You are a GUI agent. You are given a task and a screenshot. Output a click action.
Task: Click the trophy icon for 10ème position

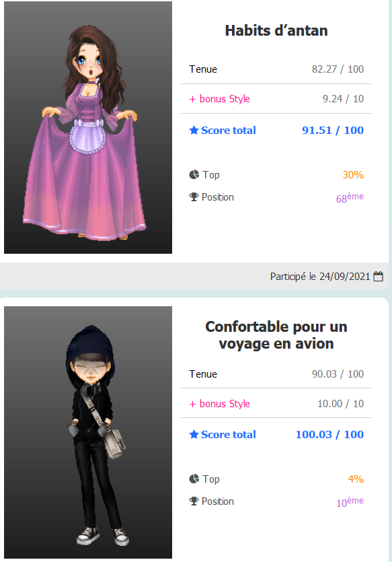tap(194, 501)
